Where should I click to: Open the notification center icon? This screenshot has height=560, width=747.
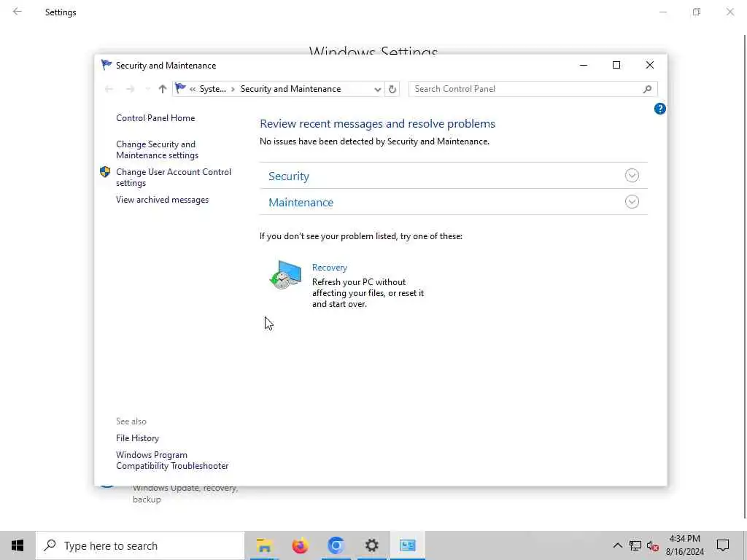[723, 545]
